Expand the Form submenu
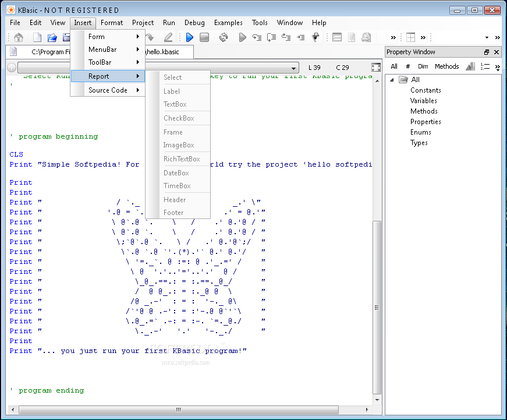The image size is (507, 420). (x=108, y=37)
